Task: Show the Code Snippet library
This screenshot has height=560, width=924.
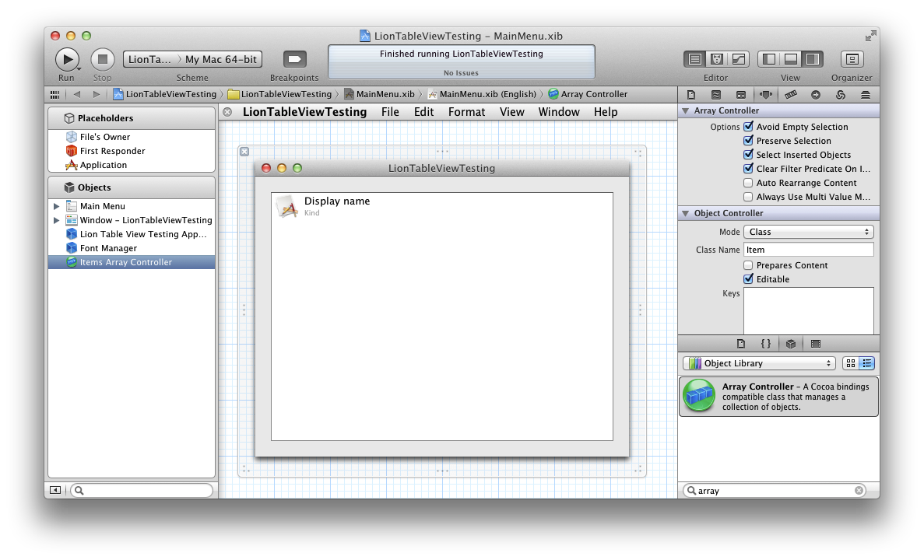Action: pyautogui.click(x=765, y=344)
